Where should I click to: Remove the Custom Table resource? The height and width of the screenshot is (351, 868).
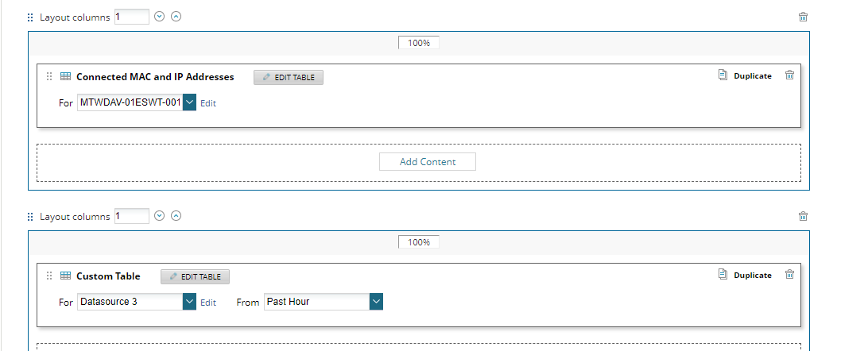click(789, 275)
